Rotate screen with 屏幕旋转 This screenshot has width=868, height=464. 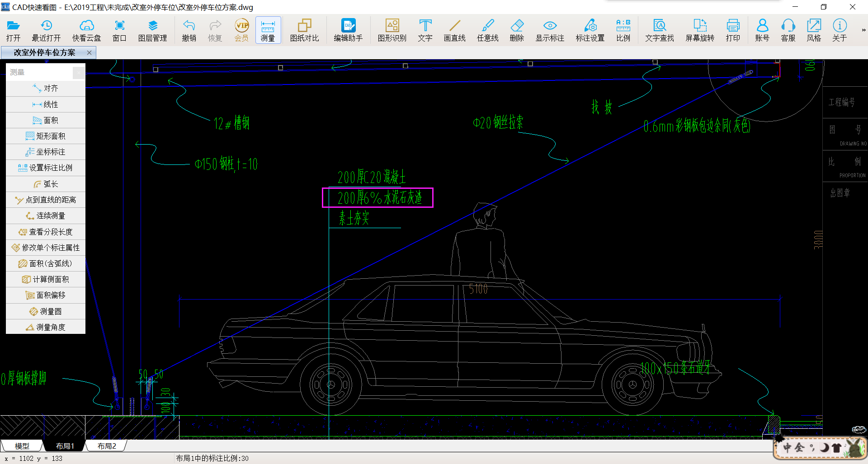[700, 31]
